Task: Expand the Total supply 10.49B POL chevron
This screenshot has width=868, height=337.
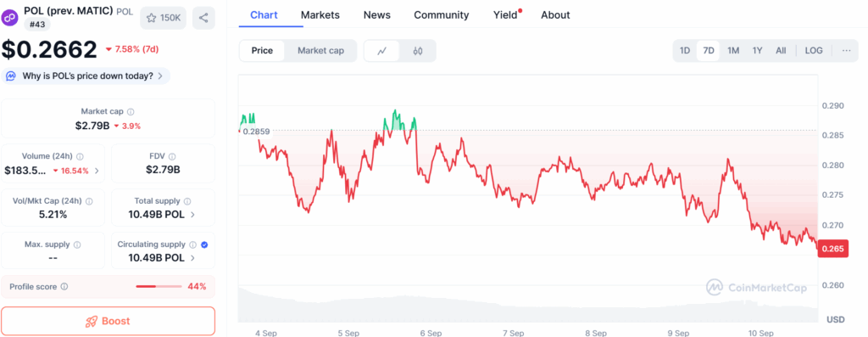Action: (192, 215)
